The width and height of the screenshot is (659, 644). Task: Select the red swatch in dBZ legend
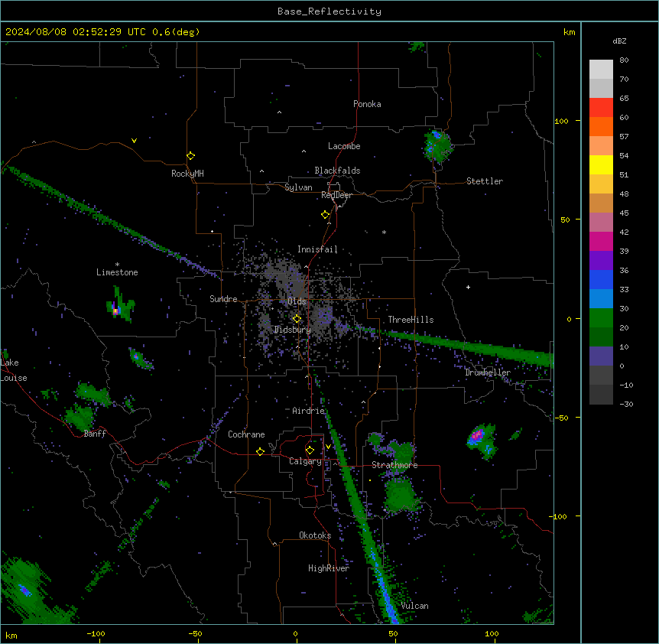601,107
